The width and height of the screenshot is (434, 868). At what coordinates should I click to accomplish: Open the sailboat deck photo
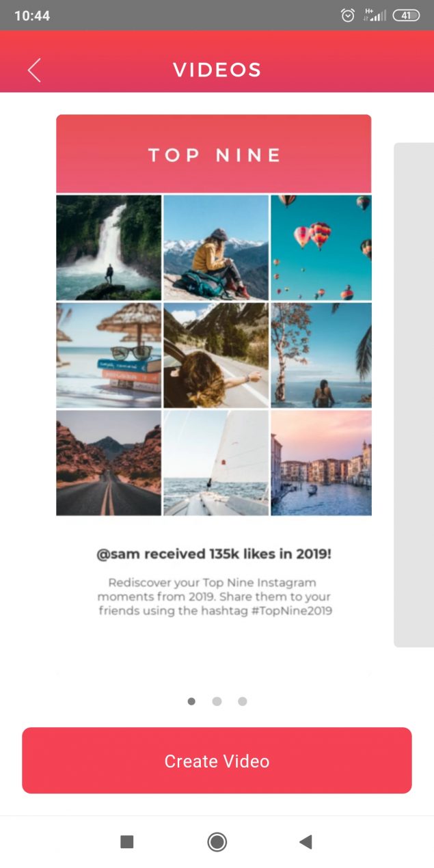tap(216, 463)
